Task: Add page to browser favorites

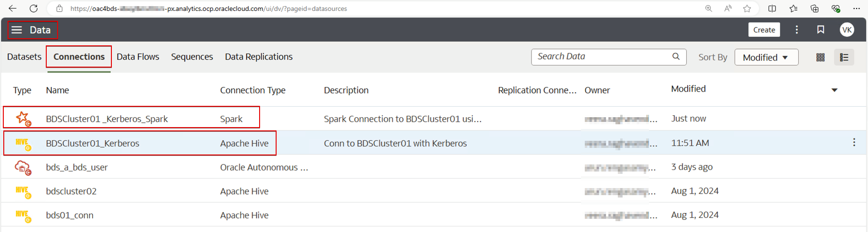Action: point(747,9)
